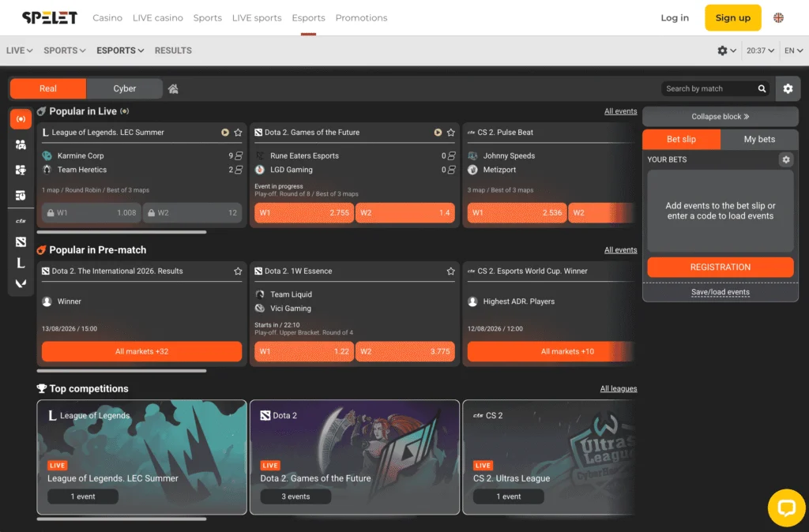Click the yellow Sign up button

(x=732, y=17)
